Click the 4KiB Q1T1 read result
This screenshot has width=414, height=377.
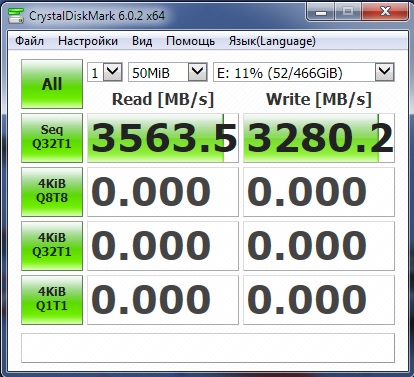(163, 300)
